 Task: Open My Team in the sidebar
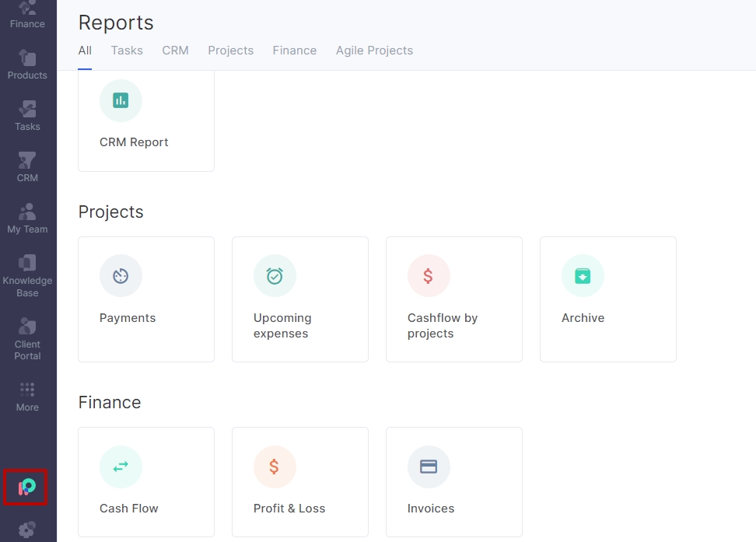[27, 219]
